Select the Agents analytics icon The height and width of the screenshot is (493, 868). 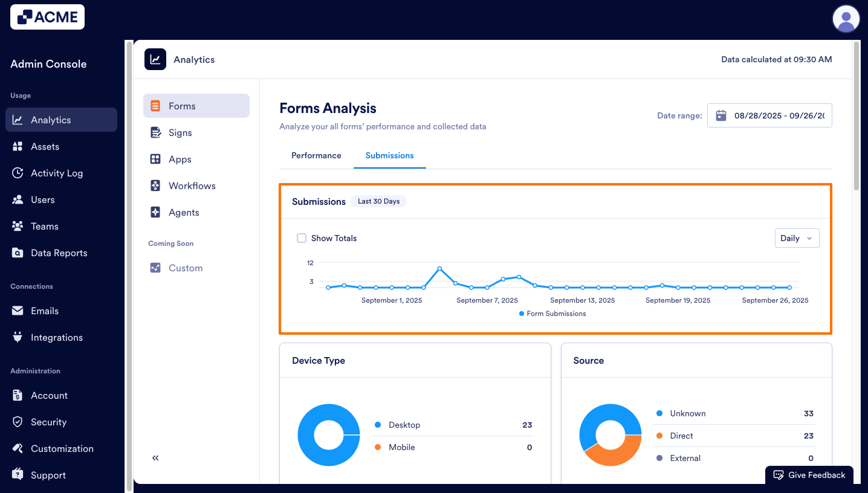click(x=157, y=212)
